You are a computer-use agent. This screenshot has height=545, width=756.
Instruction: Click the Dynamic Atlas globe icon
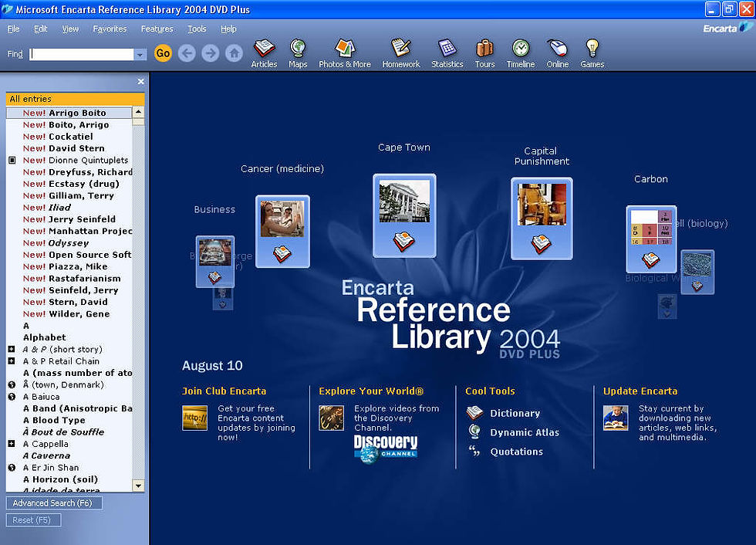pos(474,432)
